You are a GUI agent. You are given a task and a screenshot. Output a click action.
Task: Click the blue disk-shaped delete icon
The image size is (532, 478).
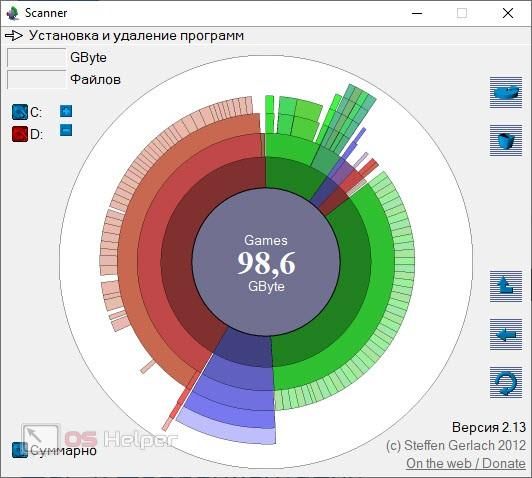point(506,92)
